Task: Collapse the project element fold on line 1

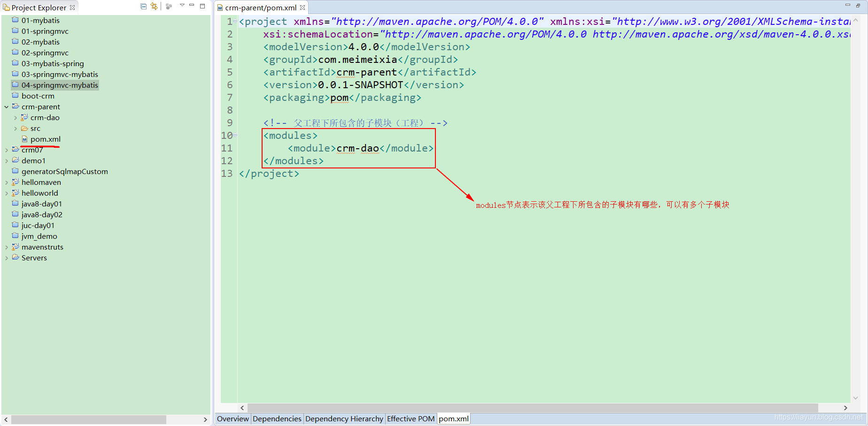Action: coord(235,21)
